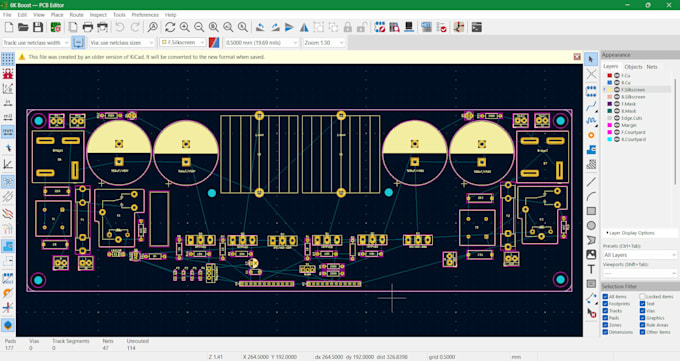Switch to the Nets tab
The height and width of the screenshot is (361, 680).
652,67
